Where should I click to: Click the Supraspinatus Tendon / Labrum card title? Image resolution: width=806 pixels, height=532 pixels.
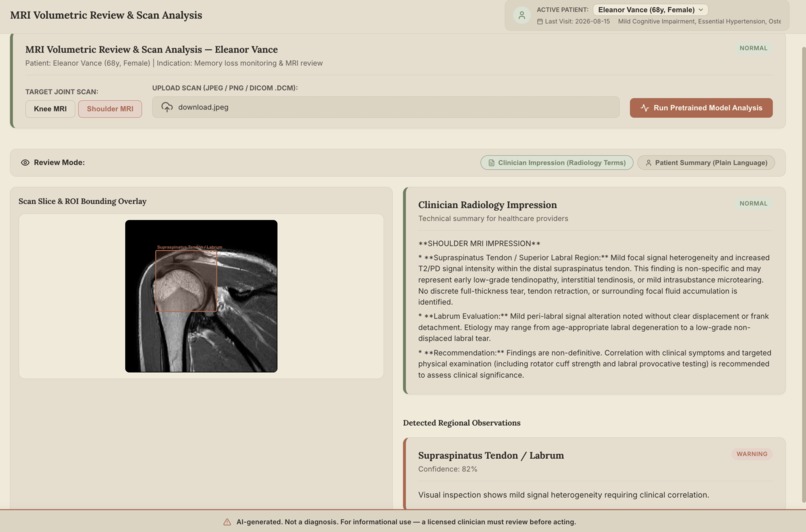tap(491, 455)
